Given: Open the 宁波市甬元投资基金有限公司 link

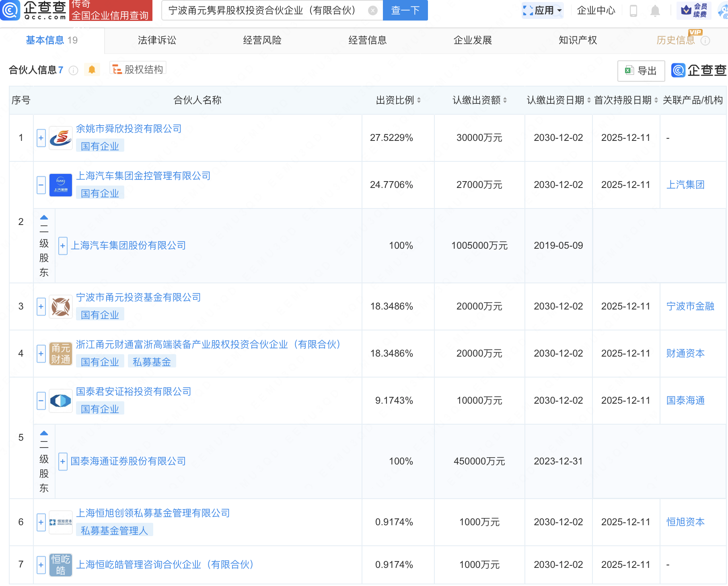Looking at the screenshot, I should (x=138, y=297).
